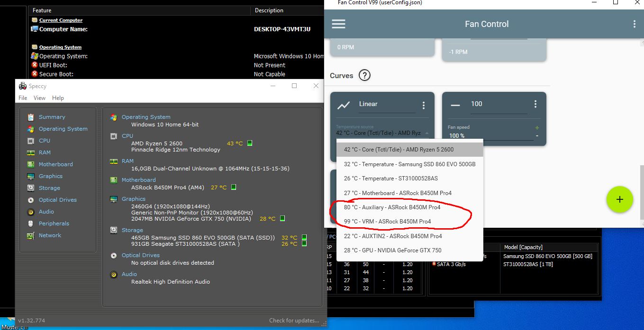644x330 pixels.
Task: Open Speccy View menu
Action: tap(40, 98)
